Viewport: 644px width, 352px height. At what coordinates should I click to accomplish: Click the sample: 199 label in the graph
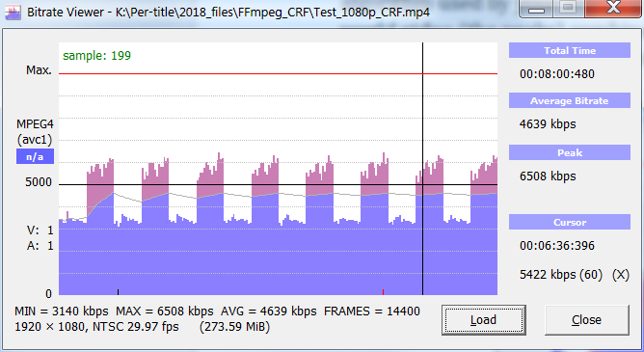tap(97, 56)
